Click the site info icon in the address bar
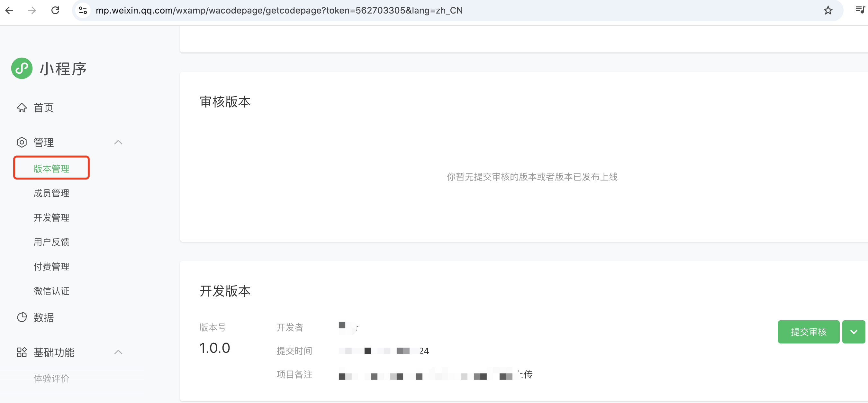 pos(83,10)
